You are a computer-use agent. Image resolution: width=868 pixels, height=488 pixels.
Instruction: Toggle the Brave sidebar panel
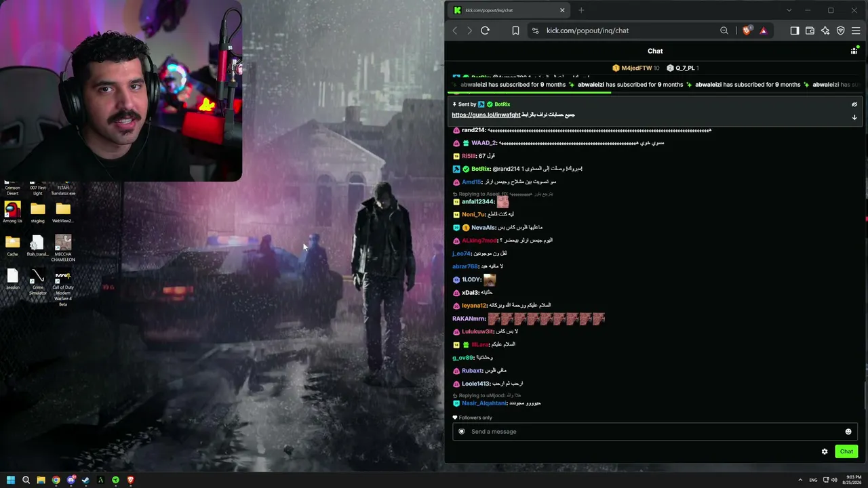coord(795,30)
